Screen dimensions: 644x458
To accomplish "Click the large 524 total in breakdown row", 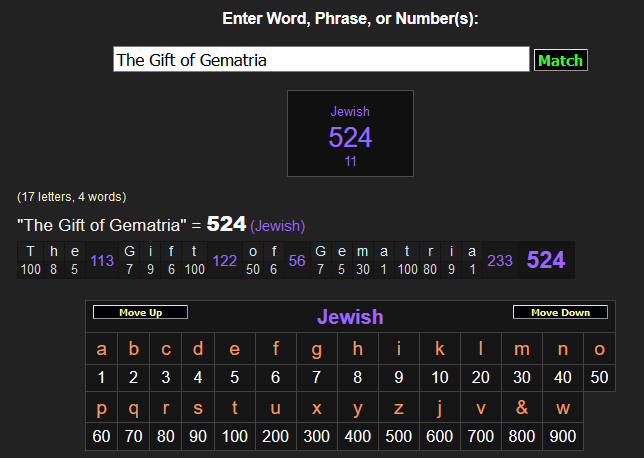I will (x=546, y=260).
